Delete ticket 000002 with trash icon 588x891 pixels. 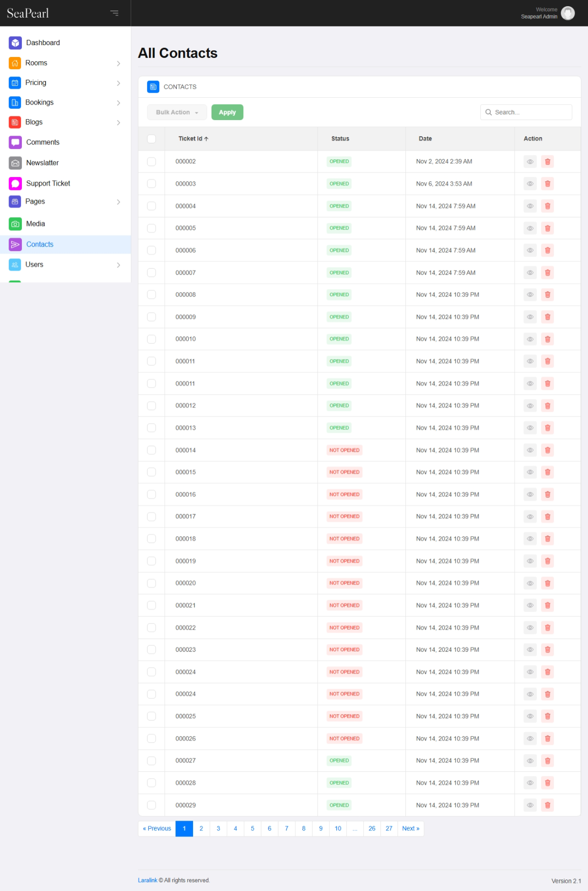(x=547, y=162)
